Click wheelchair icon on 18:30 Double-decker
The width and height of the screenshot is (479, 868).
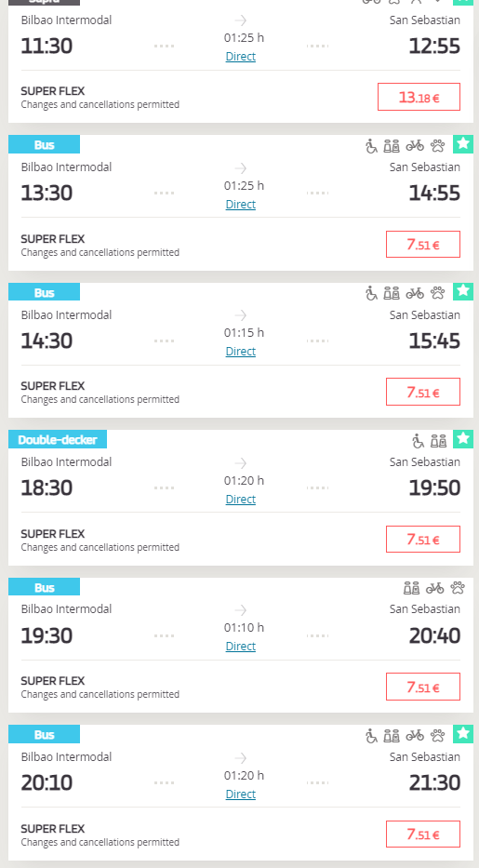pos(419,441)
